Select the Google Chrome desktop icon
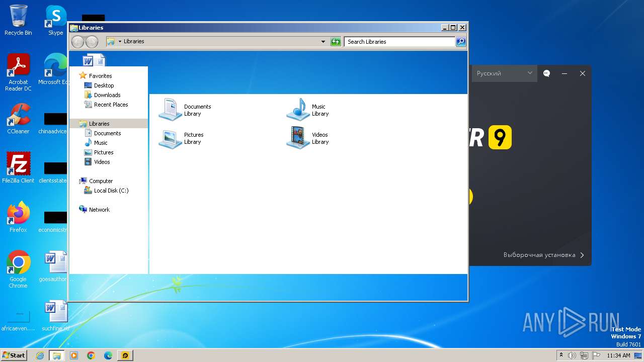644x362 pixels. click(x=18, y=270)
